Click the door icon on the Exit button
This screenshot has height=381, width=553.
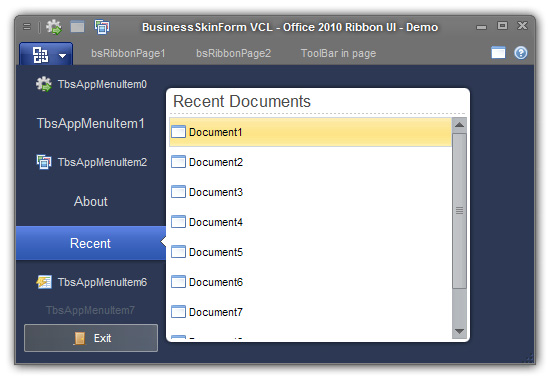(79, 338)
